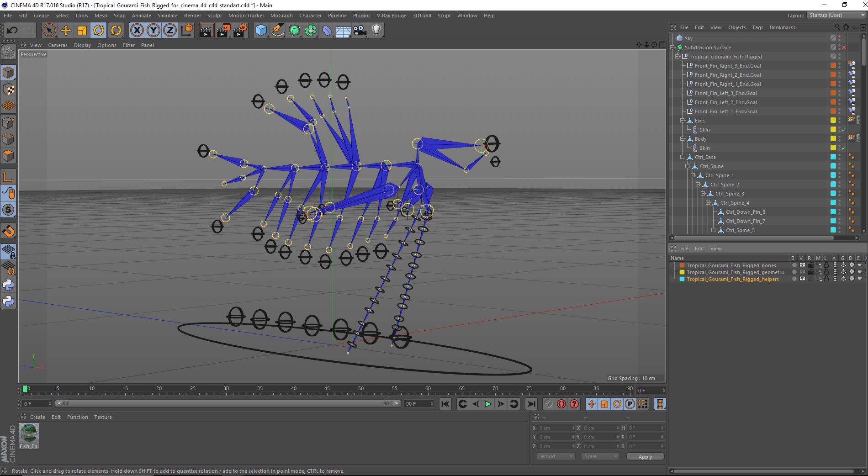This screenshot has height=476, width=868.
Task: Open the Character menu
Action: click(x=310, y=16)
